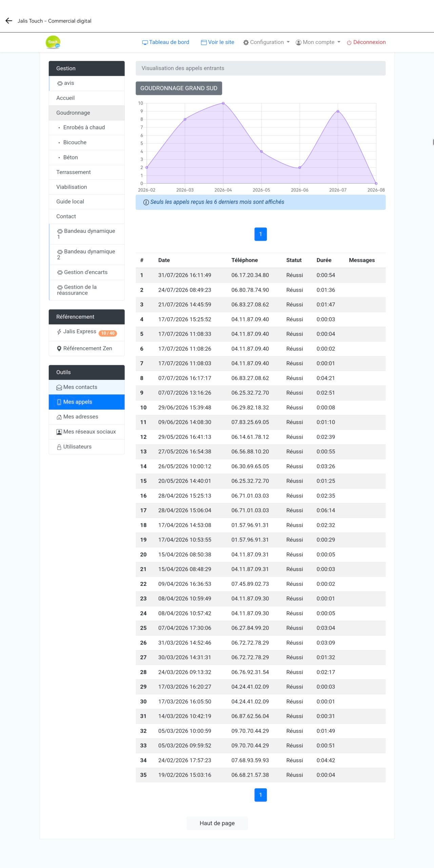
Task: Open Mes réseaux sociaux
Action: tap(87, 432)
